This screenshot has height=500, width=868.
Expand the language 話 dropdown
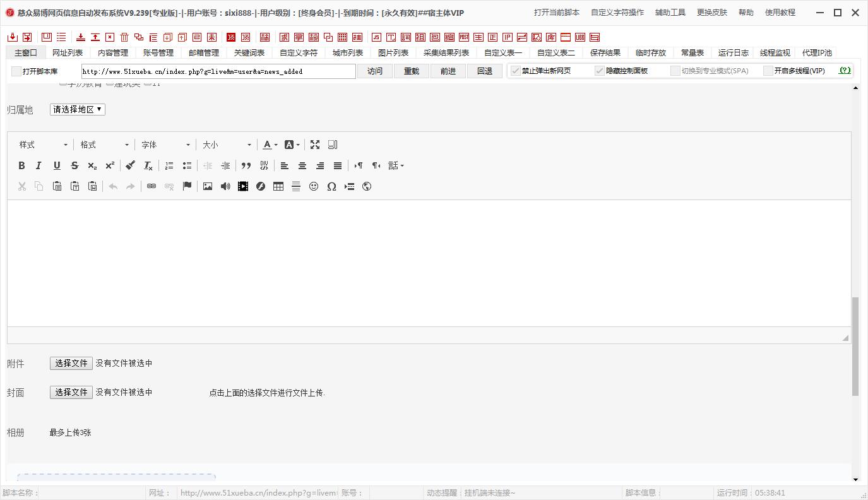click(396, 165)
